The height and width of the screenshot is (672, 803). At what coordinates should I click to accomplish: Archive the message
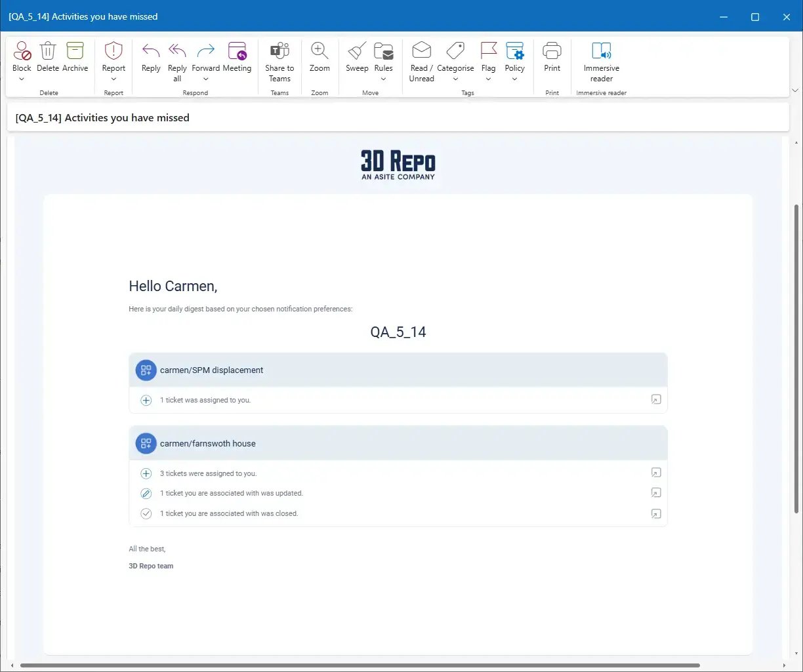pos(75,51)
